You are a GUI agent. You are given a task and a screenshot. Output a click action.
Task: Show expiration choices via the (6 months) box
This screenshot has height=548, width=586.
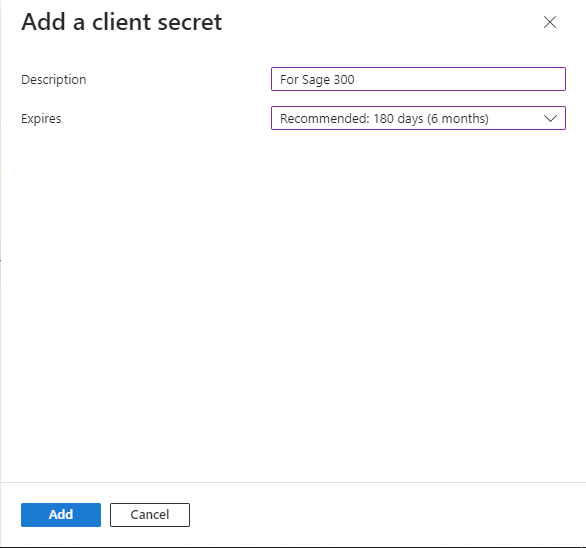pyautogui.click(x=418, y=118)
